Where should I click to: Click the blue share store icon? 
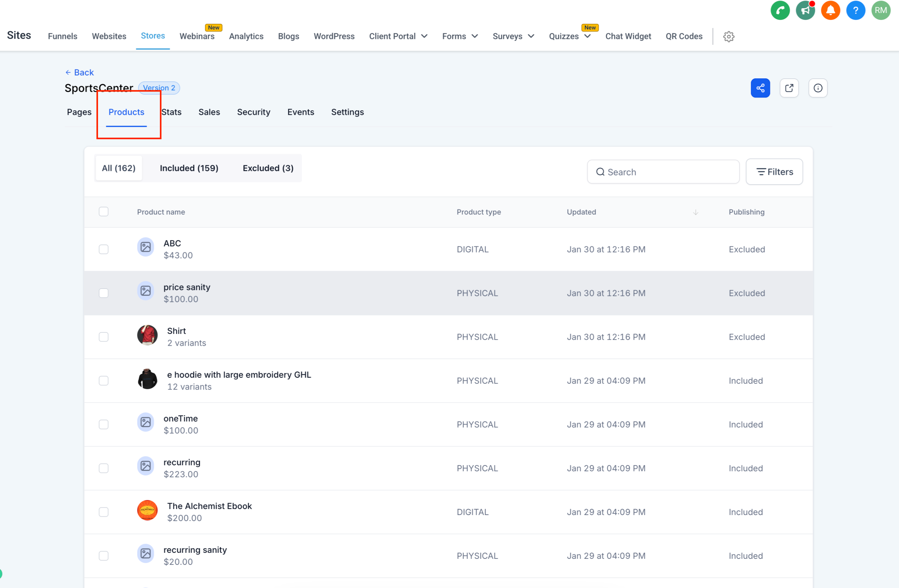point(760,88)
